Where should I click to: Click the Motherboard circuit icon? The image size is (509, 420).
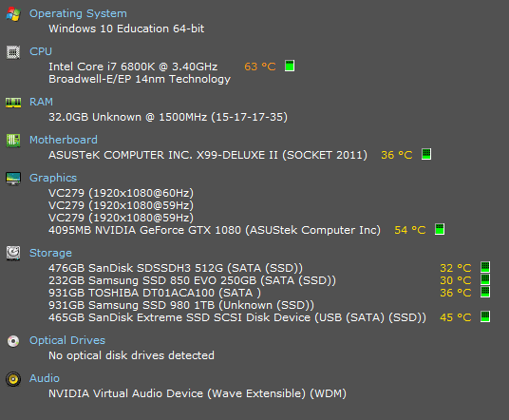click(x=13, y=141)
